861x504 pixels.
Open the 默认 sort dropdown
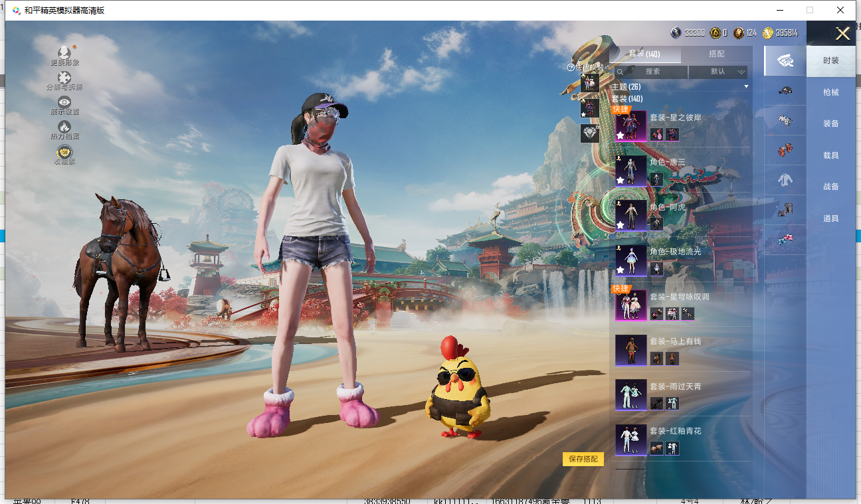point(718,72)
